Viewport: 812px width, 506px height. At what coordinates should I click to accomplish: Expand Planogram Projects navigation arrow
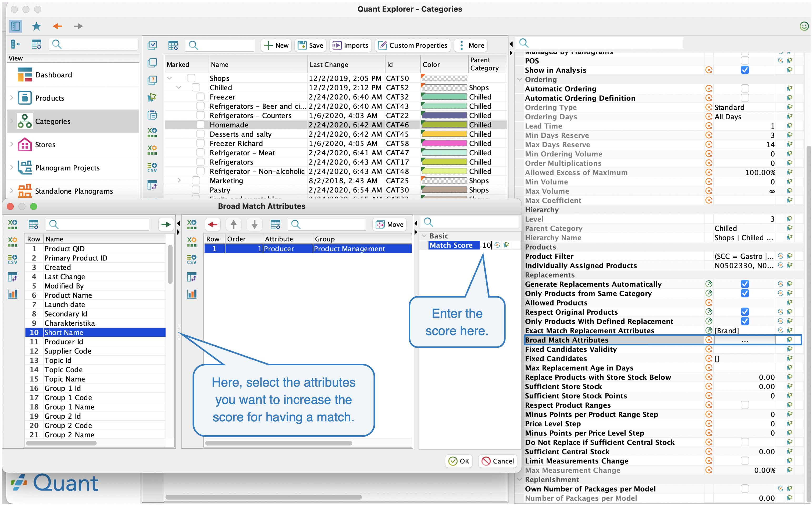[12, 167]
